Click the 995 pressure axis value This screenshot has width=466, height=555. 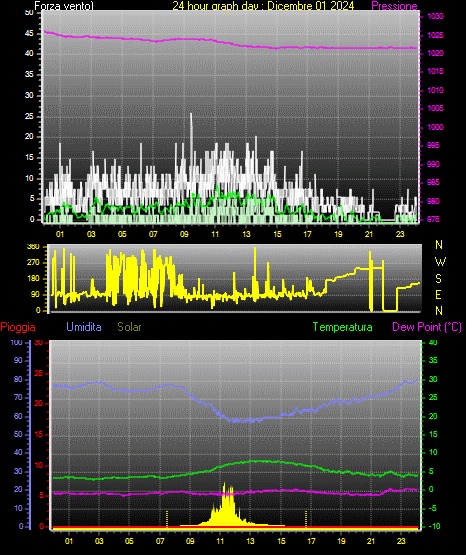point(433,145)
